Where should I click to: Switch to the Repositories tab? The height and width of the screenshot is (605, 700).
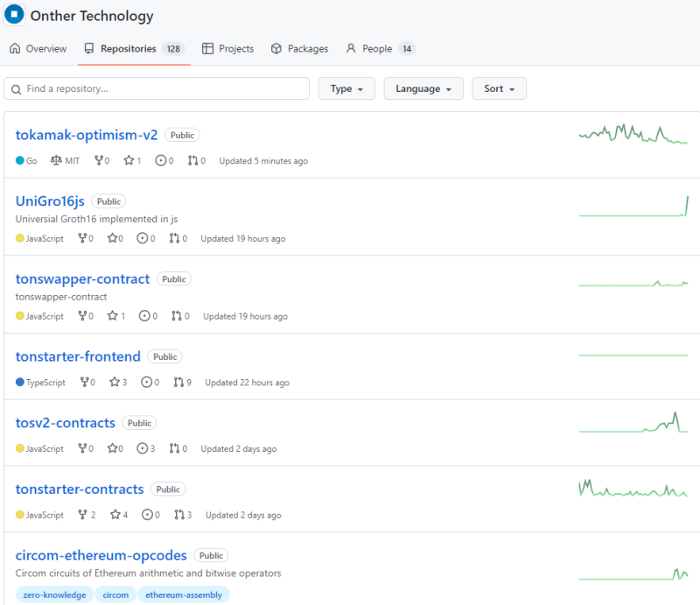[x=134, y=49]
